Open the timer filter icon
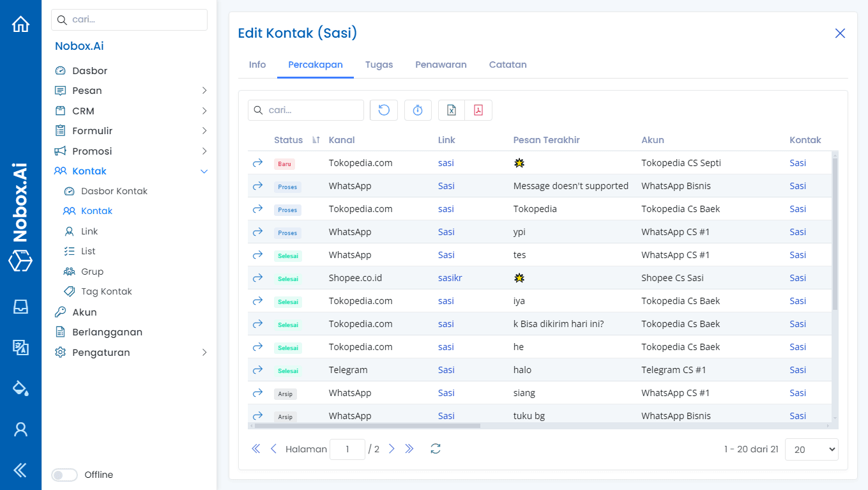 [x=418, y=110]
